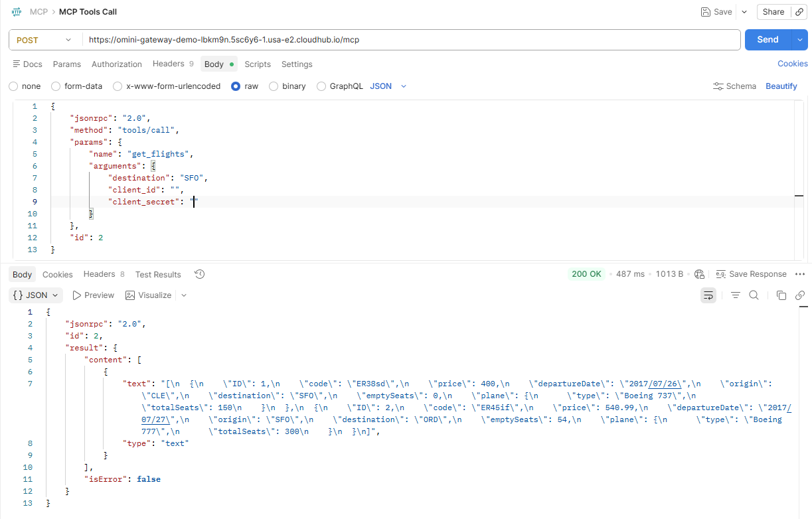Viewport: 812px width, 519px height.
Task: Click the 200 OK status badge
Action: tap(587, 274)
